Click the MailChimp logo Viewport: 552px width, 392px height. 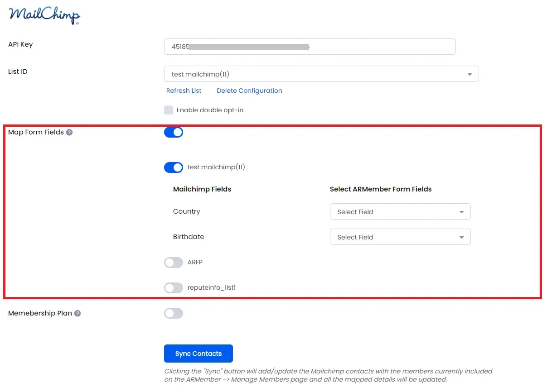(44, 14)
